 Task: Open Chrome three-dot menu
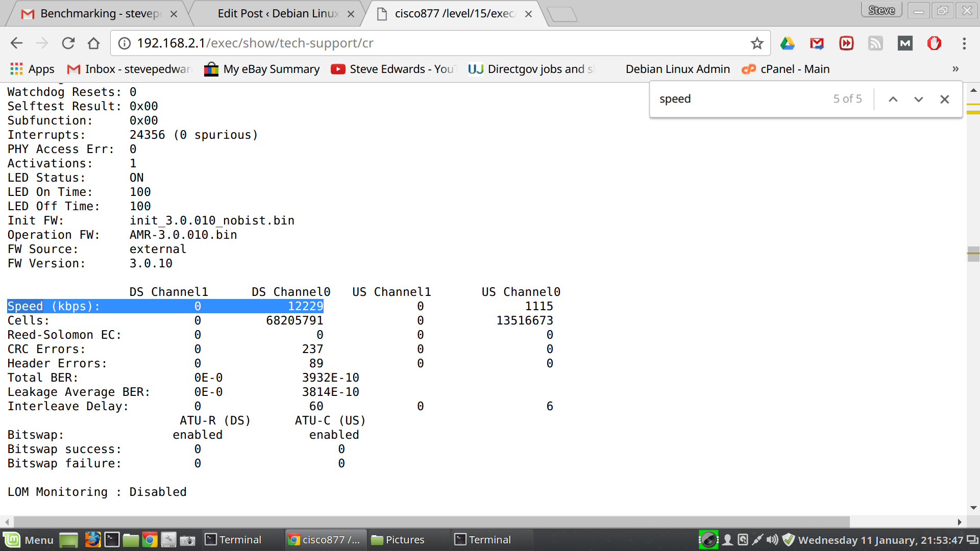coord(964,43)
